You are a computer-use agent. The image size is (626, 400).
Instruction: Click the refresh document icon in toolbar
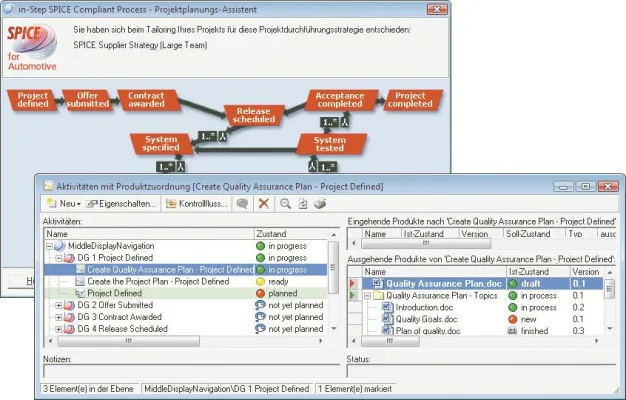(x=303, y=204)
